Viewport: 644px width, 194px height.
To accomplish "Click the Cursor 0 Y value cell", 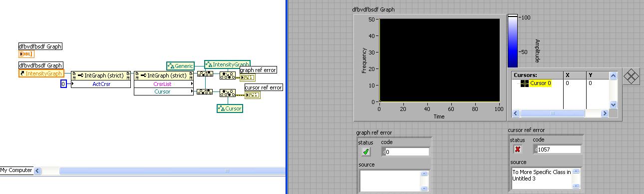I will pos(598,83).
